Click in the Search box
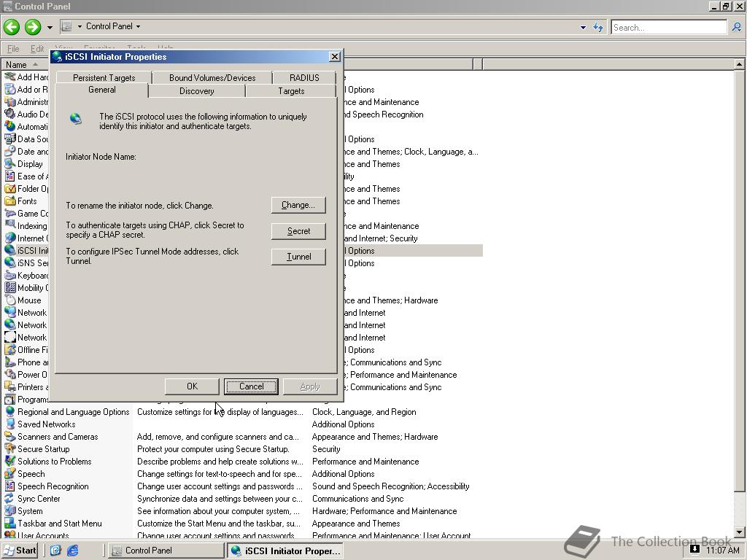 pyautogui.click(x=669, y=27)
